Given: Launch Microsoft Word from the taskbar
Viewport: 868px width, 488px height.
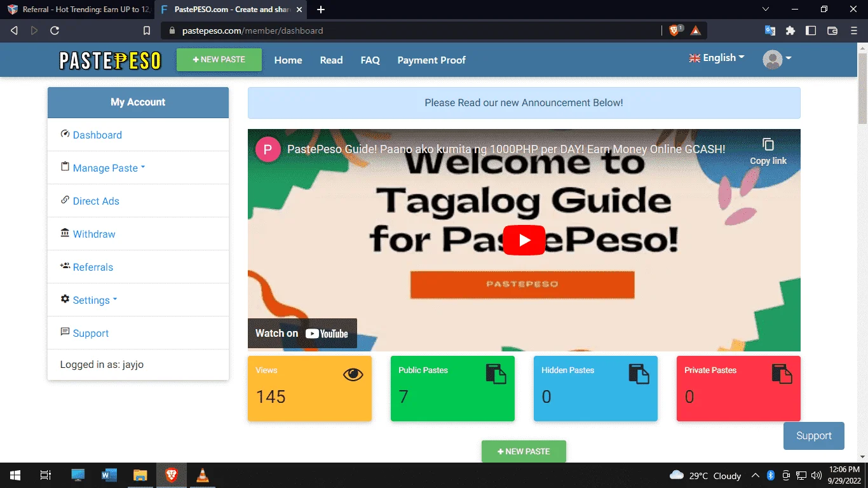Looking at the screenshot, I should click(x=109, y=475).
